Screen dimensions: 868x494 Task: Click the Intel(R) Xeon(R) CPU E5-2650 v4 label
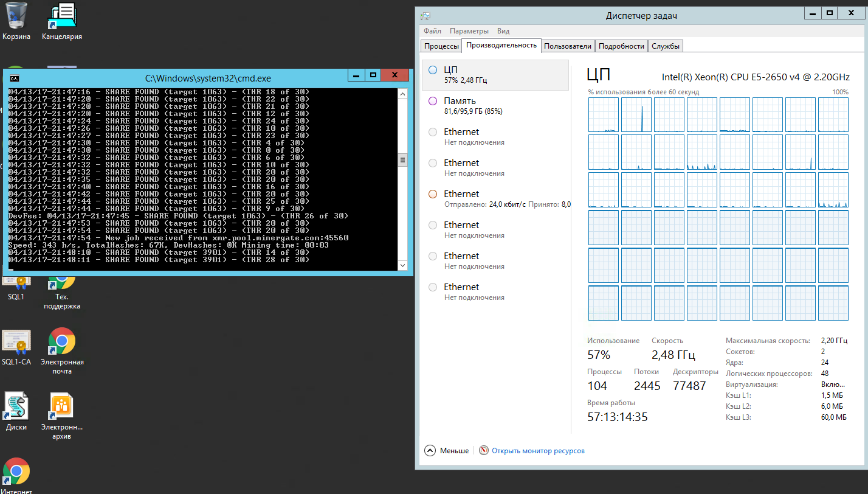[x=756, y=77]
